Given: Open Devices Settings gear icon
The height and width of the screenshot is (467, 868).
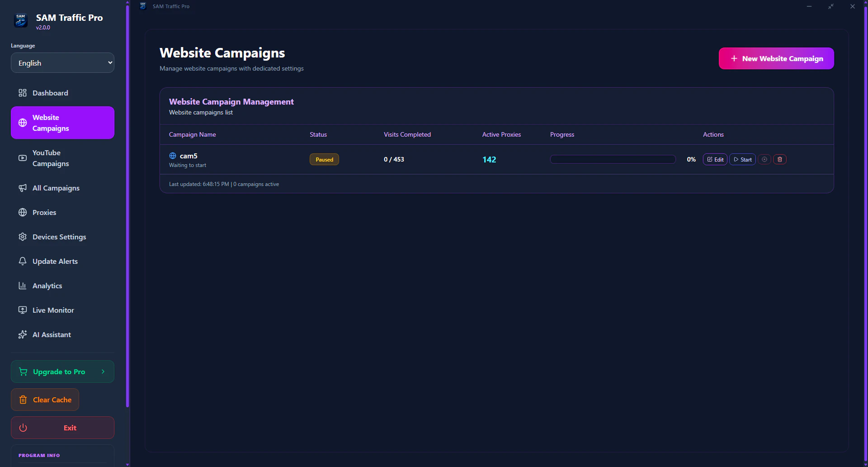Looking at the screenshot, I should (23, 237).
